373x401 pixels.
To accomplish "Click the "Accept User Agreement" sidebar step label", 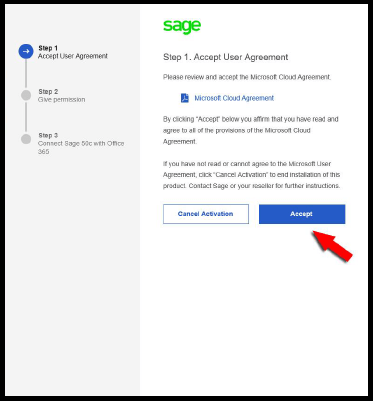I will 73,56.
